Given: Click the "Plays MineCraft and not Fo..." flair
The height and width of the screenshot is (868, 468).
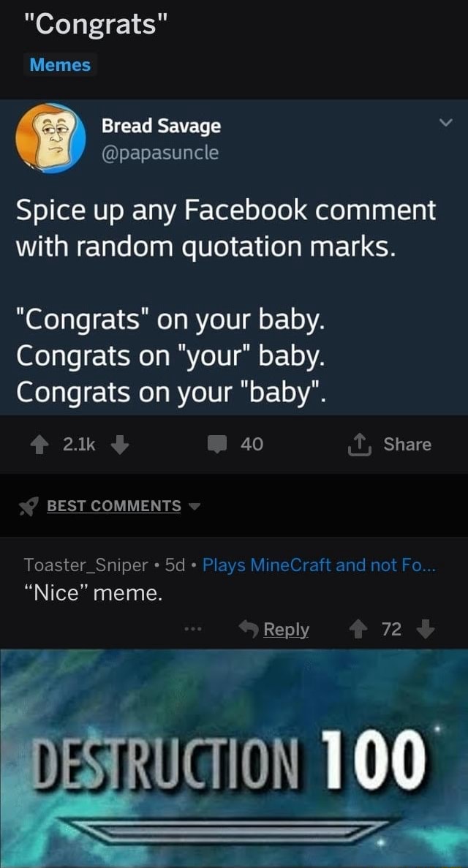Looking at the screenshot, I should tap(319, 565).
